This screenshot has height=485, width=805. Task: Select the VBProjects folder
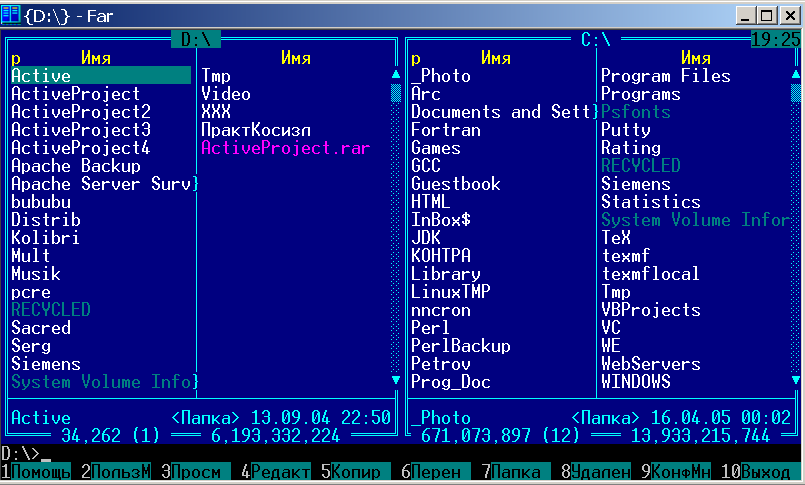(651, 309)
